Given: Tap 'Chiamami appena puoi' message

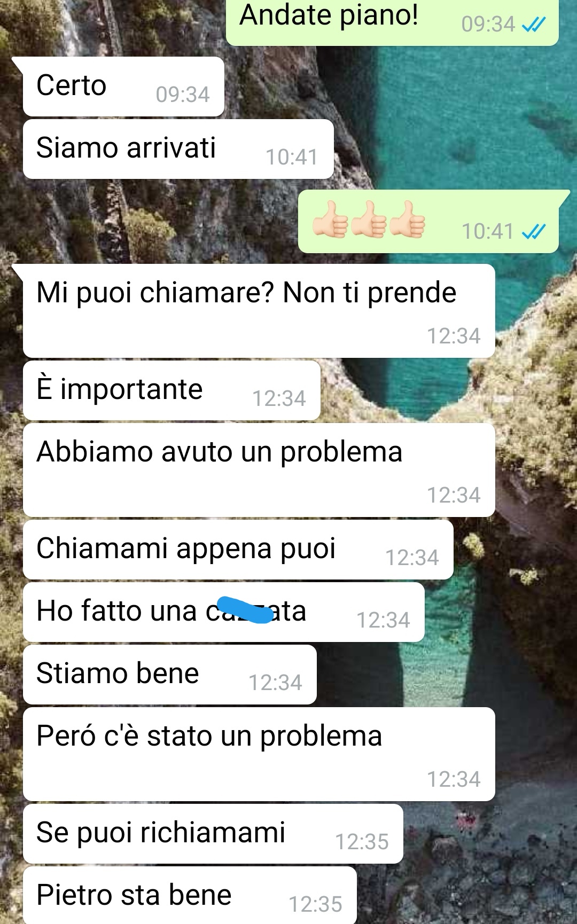Looking at the screenshot, I should pyautogui.click(x=238, y=550).
